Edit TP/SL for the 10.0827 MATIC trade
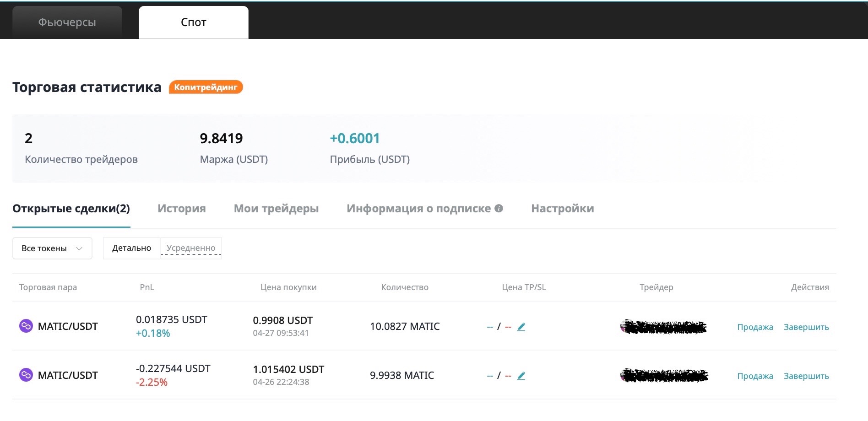This screenshot has height=421, width=868. 521,327
